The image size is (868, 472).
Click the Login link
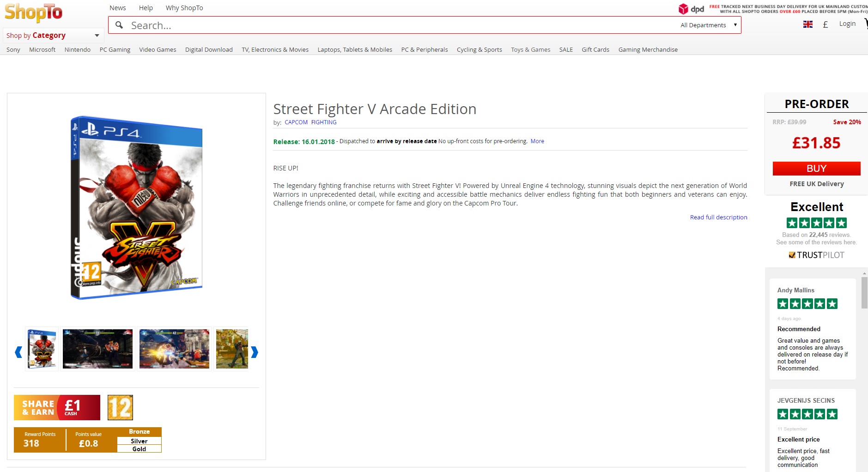tap(847, 24)
